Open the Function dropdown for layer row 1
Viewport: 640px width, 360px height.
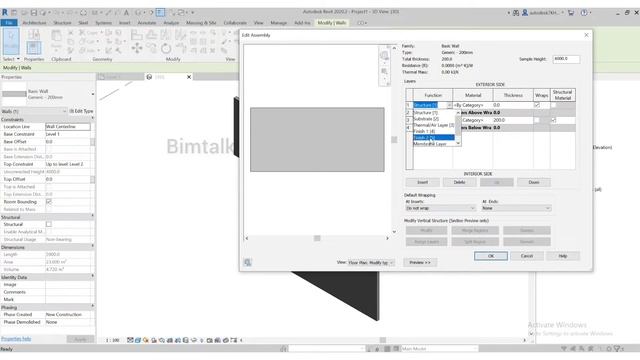(449, 105)
